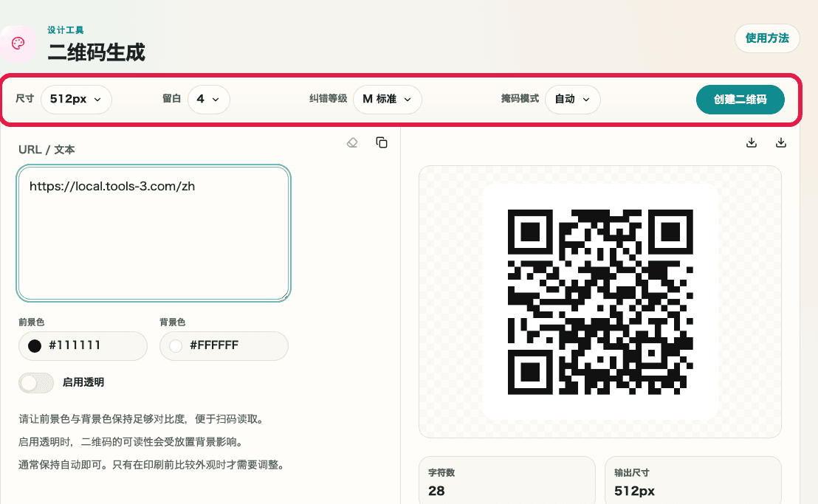Viewport: 818px width, 504px height.
Task: Click the palette logo beside 设计工具
Action: 18,44
